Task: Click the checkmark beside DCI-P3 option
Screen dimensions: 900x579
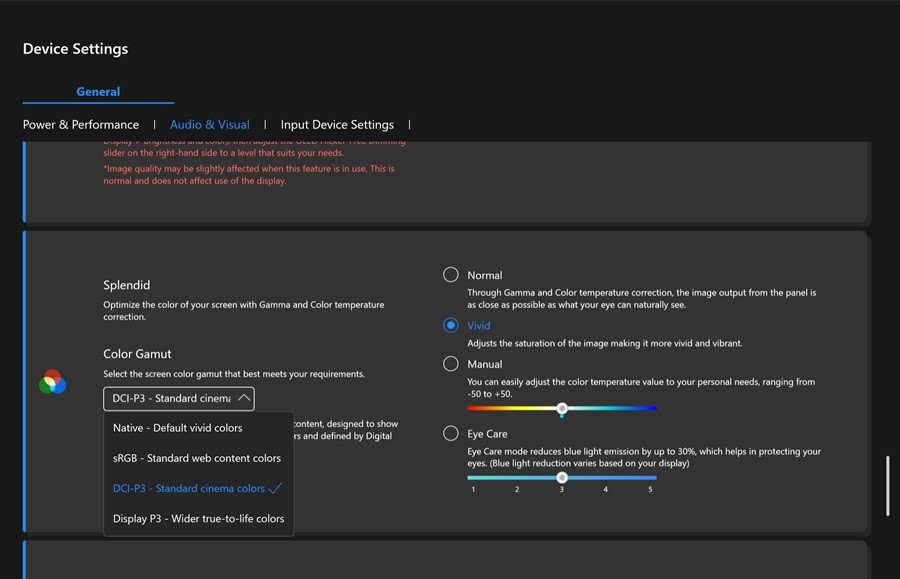Action: point(275,488)
